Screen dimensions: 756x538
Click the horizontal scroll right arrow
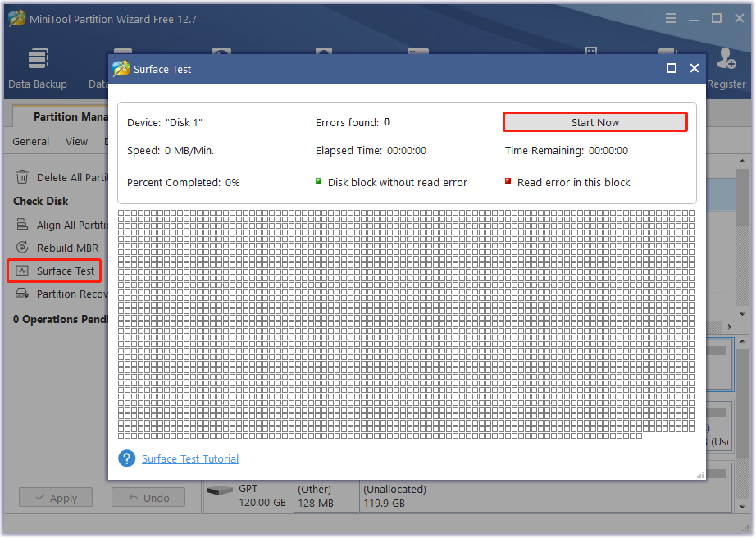coord(730,326)
